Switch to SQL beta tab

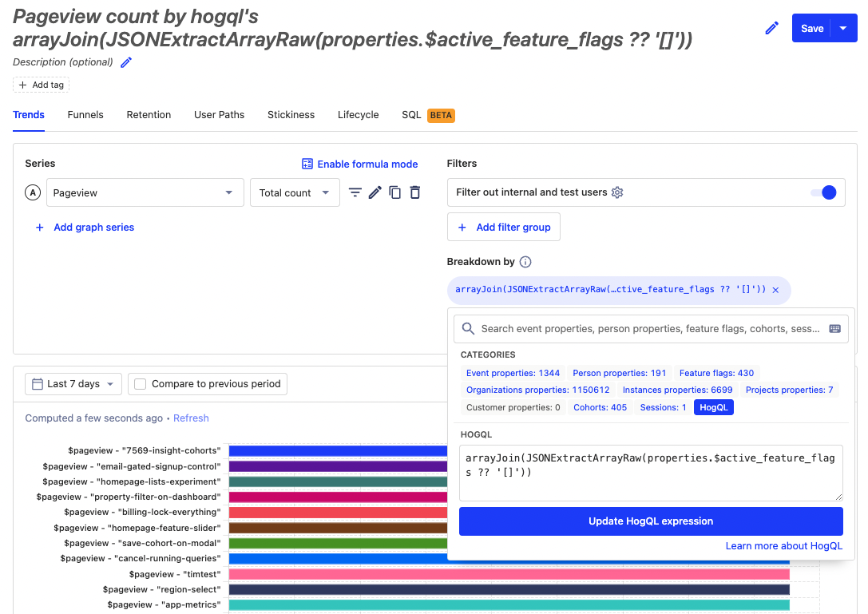coord(428,115)
